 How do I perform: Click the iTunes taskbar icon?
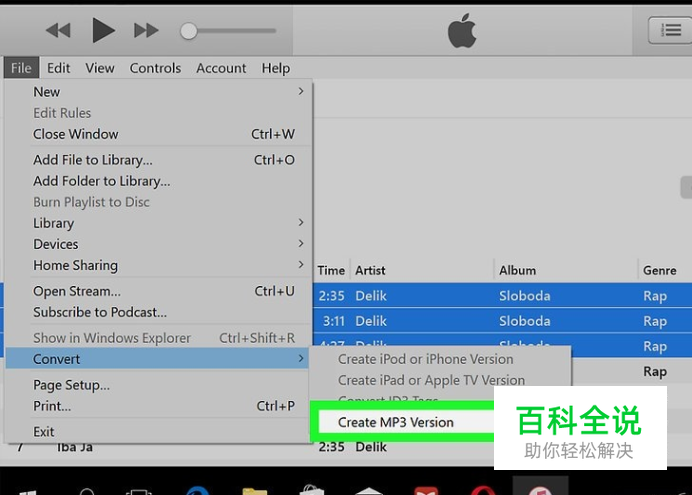[x=540, y=487]
